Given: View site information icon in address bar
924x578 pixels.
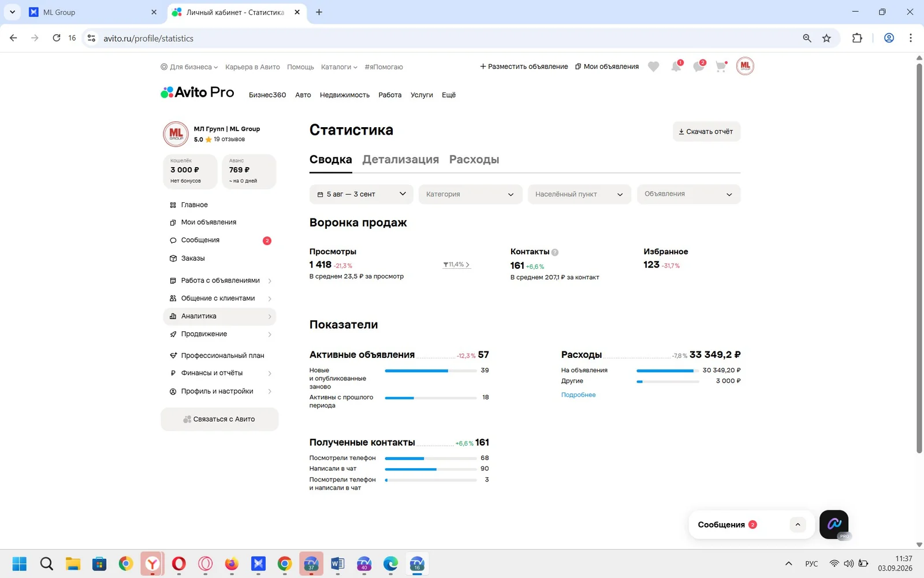Looking at the screenshot, I should click(x=91, y=38).
